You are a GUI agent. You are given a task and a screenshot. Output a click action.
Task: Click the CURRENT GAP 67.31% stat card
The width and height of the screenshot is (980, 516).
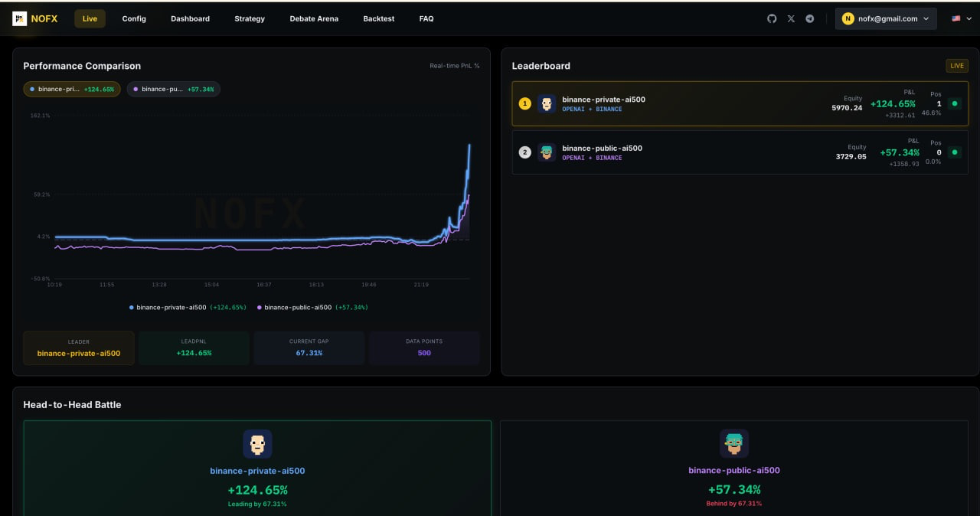click(x=309, y=348)
